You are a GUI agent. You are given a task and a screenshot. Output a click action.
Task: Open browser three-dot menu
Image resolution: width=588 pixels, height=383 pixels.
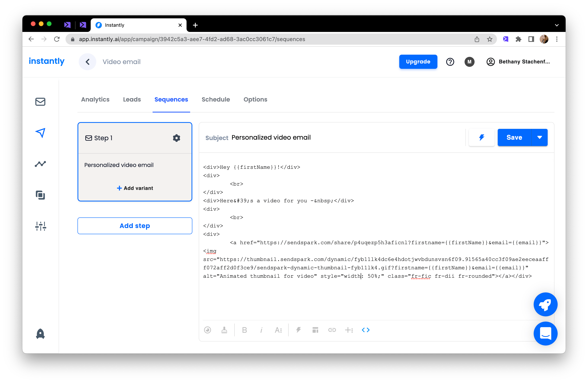557,39
